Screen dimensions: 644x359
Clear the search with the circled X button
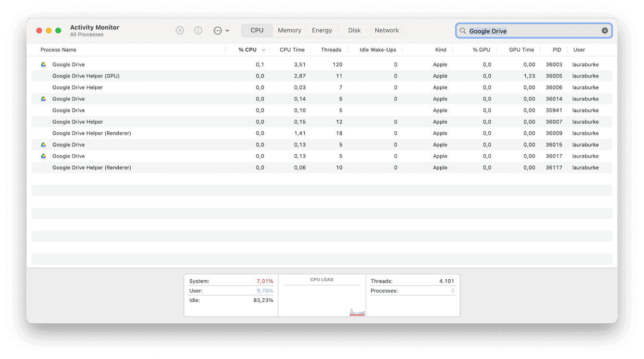point(604,30)
